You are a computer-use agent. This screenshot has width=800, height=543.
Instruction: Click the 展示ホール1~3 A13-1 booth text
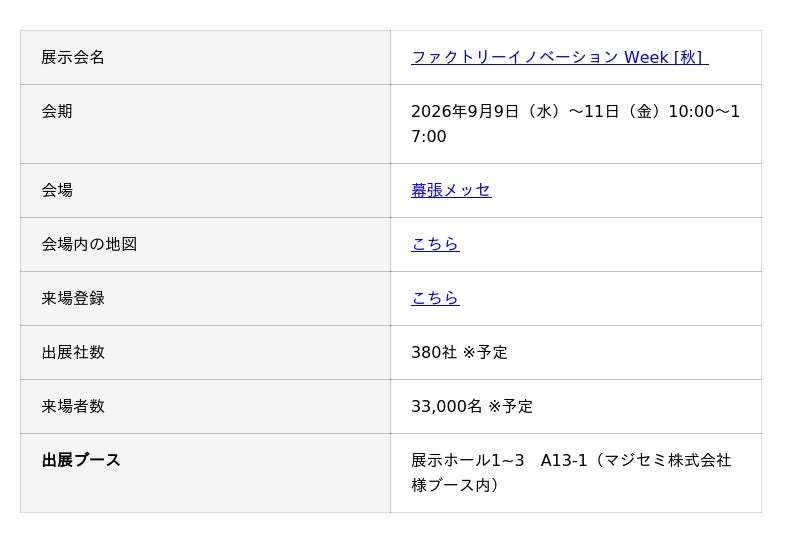click(499, 460)
